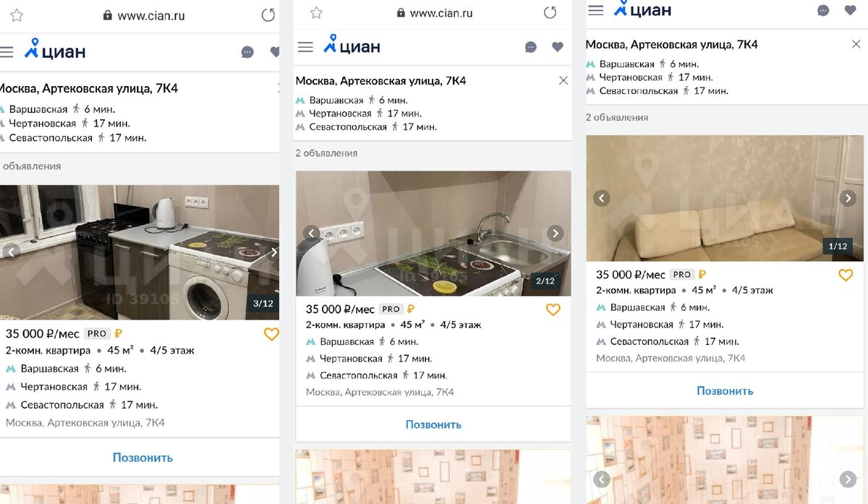This screenshot has width=868, height=504.
Task: Click previous arrow on the sofa photo
Action: point(602,198)
